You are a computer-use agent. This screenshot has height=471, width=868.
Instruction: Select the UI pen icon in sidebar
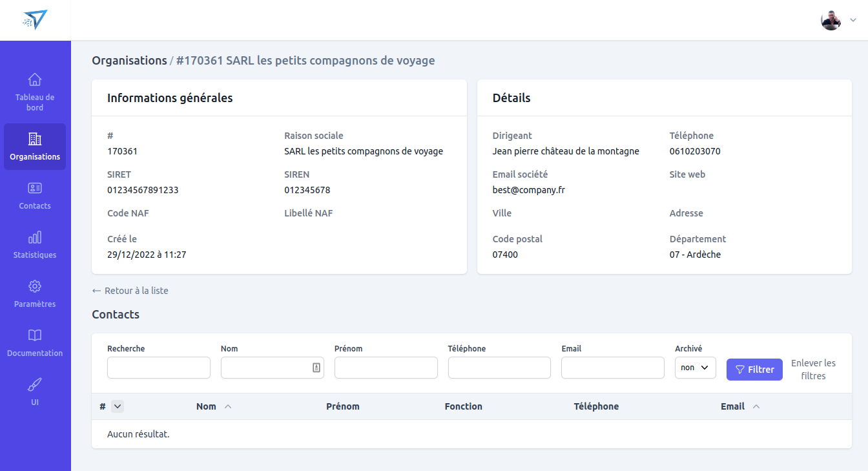tap(35, 384)
